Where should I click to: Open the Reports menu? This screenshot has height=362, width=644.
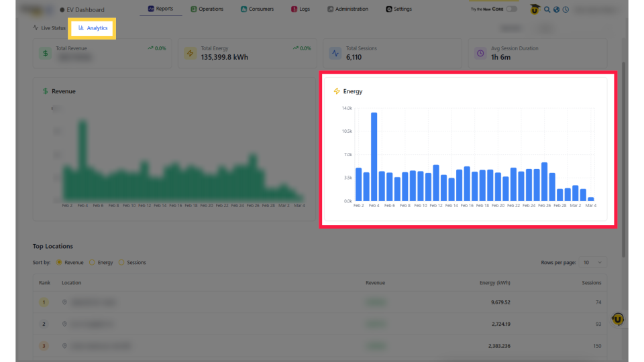[x=160, y=9]
